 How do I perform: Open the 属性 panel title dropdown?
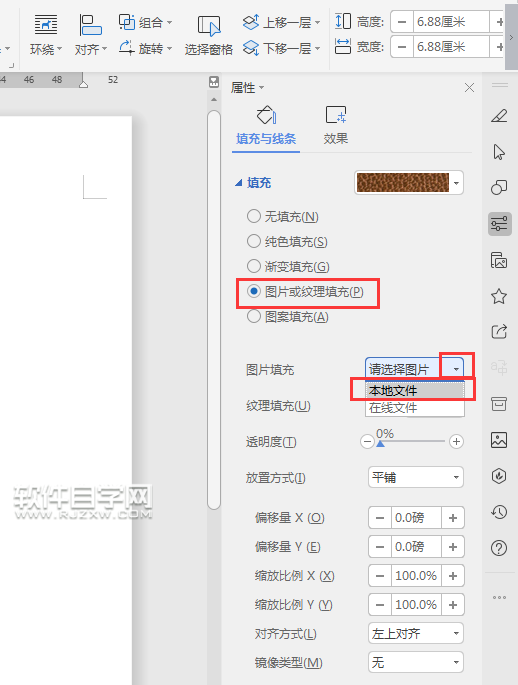click(x=261, y=87)
